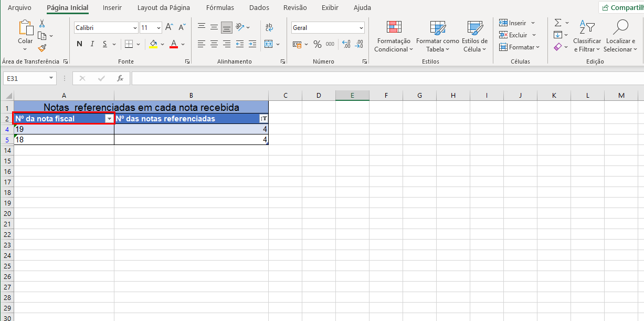Click the Name Box showing E31
Viewport: 644px width, 321px height.
(x=30, y=78)
